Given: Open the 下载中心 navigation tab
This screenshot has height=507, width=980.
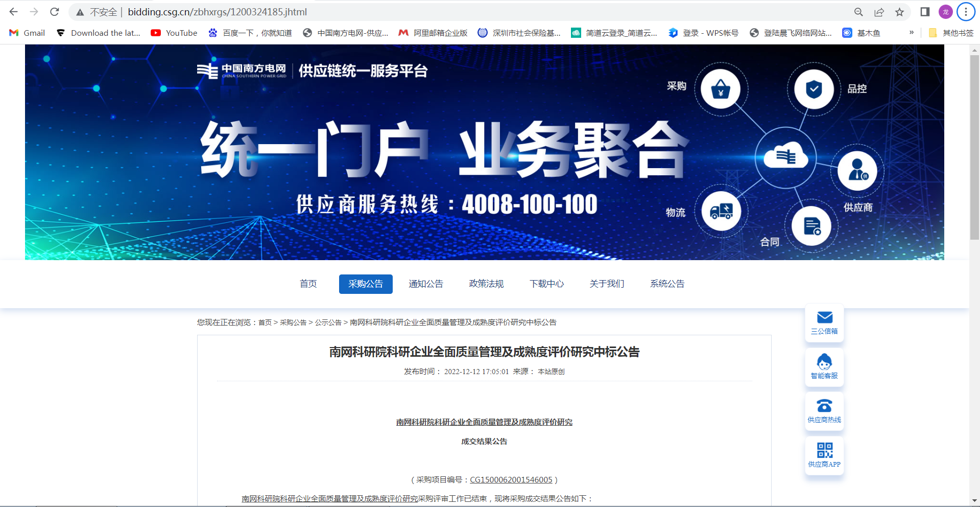Looking at the screenshot, I should 546,284.
